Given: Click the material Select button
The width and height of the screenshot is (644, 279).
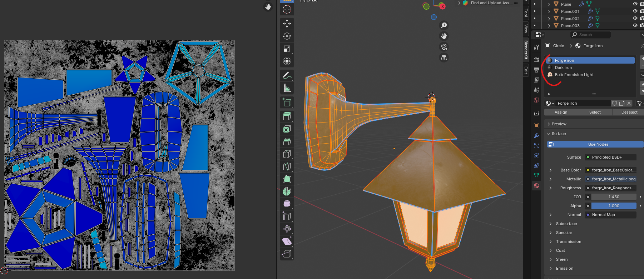Looking at the screenshot, I should [x=595, y=112].
